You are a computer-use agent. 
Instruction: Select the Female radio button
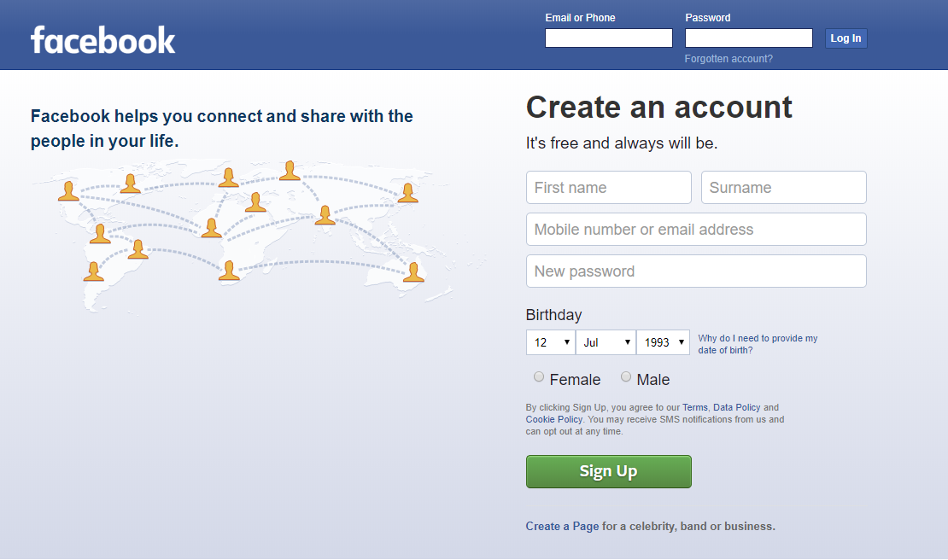click(x=539, y=376)
